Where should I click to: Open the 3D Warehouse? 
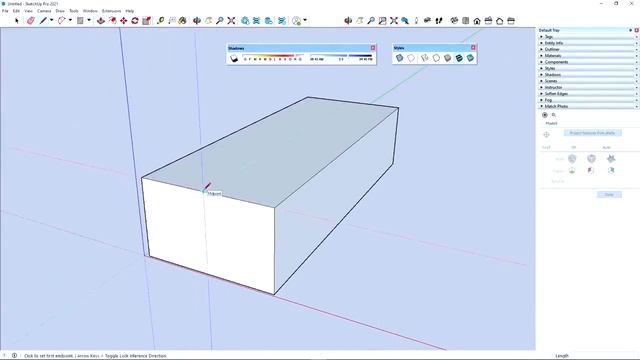coord(245,21)
